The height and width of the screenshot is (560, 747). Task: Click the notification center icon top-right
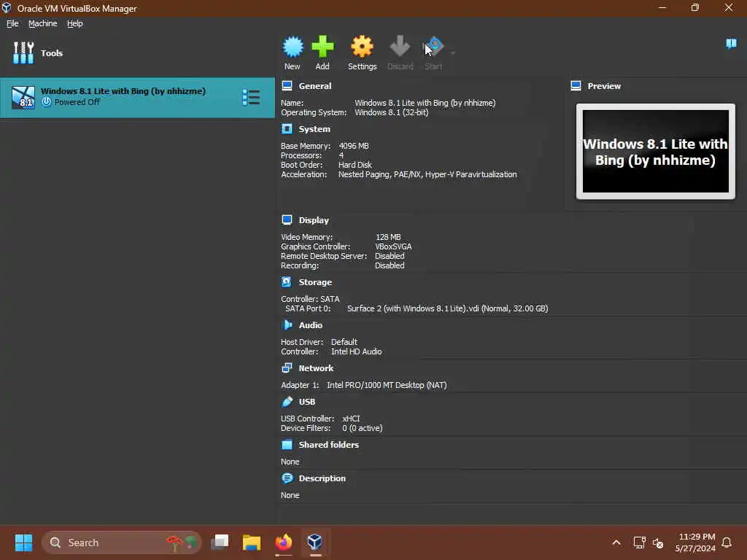coord(731,44)
